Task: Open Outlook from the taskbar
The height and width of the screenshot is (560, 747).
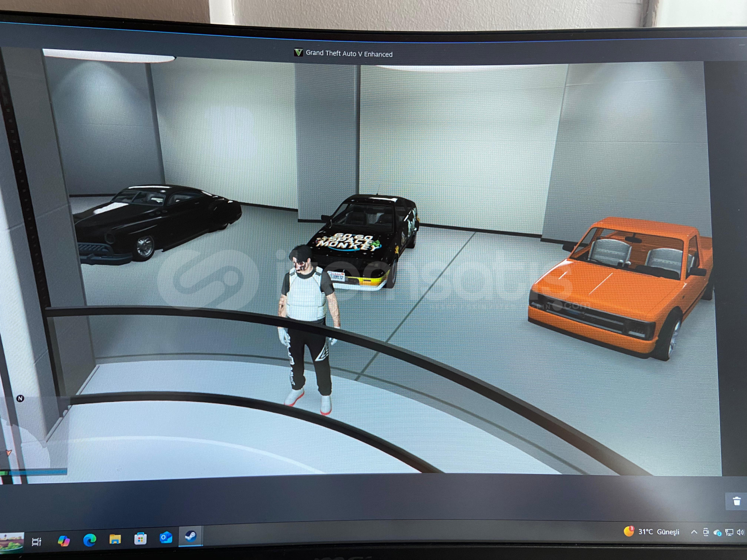Action: point(166,537)
